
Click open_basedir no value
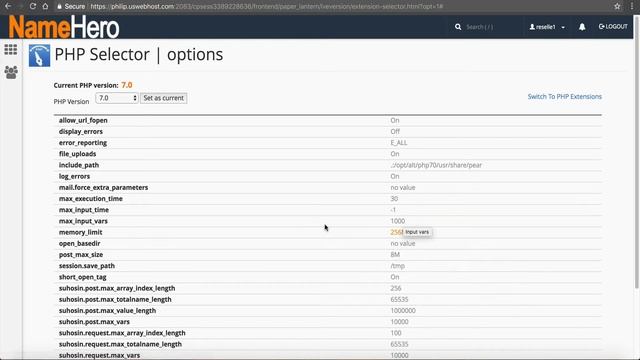pos(403,244)
